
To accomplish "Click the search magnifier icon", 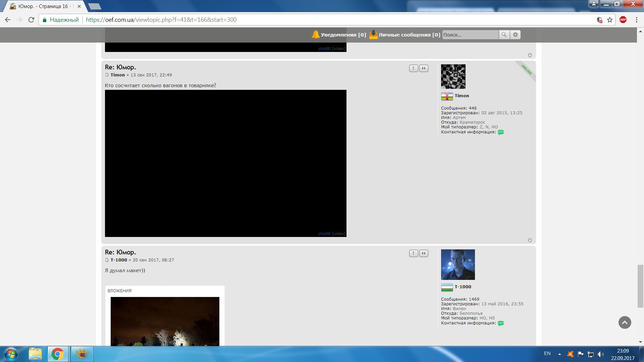I will (x=504, y=35).
